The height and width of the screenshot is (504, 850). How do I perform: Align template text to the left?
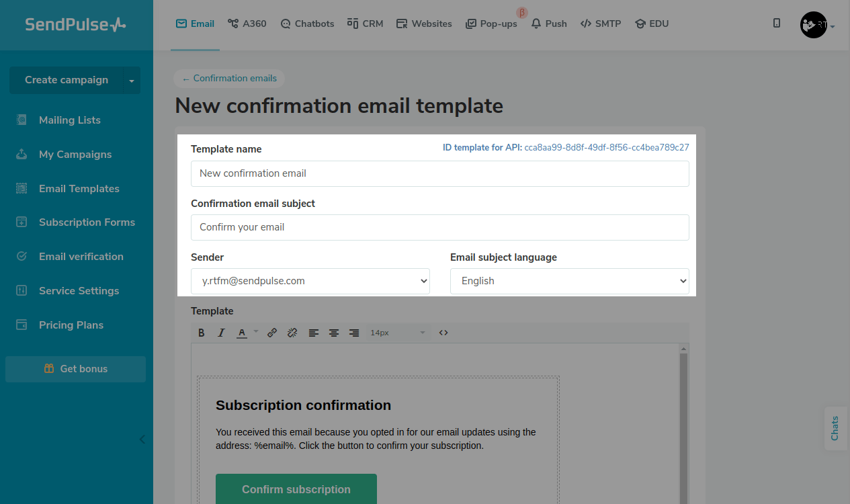point(314,333)
